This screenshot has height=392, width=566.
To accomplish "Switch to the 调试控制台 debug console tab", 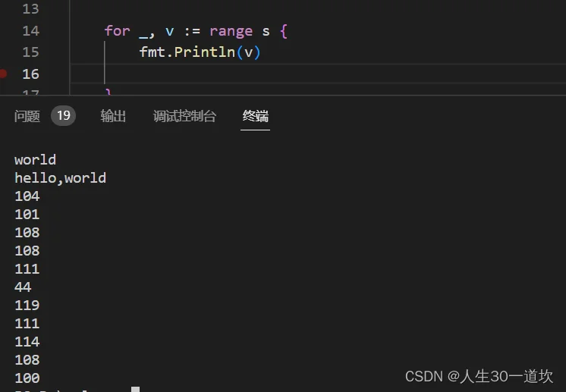I will click(184, 116).
